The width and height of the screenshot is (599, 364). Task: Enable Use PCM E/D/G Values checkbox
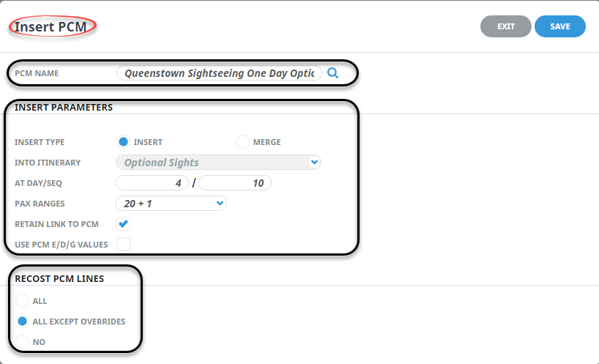pyautogui.click(x=124, y=244)
